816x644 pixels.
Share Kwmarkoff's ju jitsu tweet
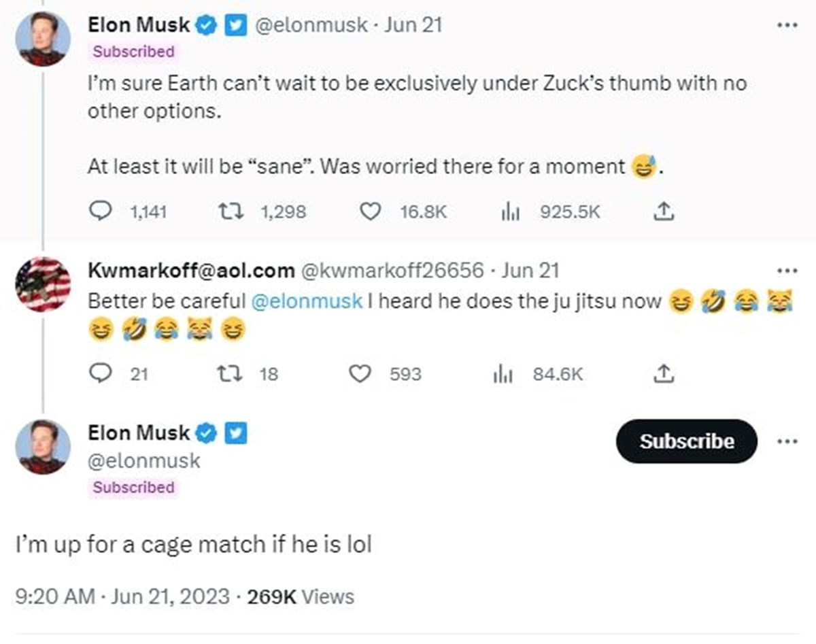663,374
